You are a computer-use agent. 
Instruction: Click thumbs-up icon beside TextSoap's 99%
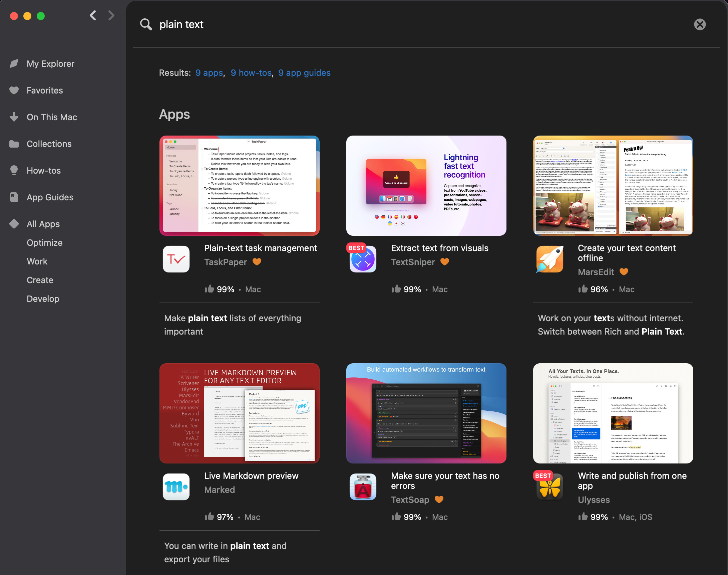tap(396, 517)
